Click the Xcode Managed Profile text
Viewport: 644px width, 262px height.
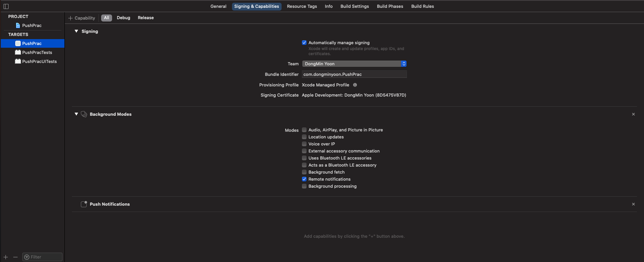[x=325, y=85]
